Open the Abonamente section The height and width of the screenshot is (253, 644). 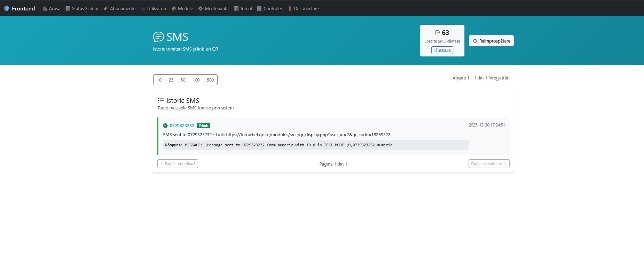119,8
